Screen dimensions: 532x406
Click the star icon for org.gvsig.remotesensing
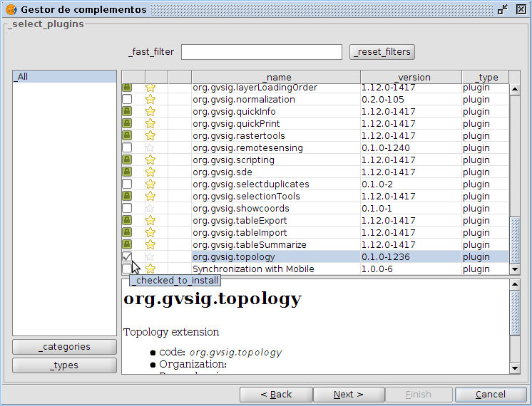point(150,148)
